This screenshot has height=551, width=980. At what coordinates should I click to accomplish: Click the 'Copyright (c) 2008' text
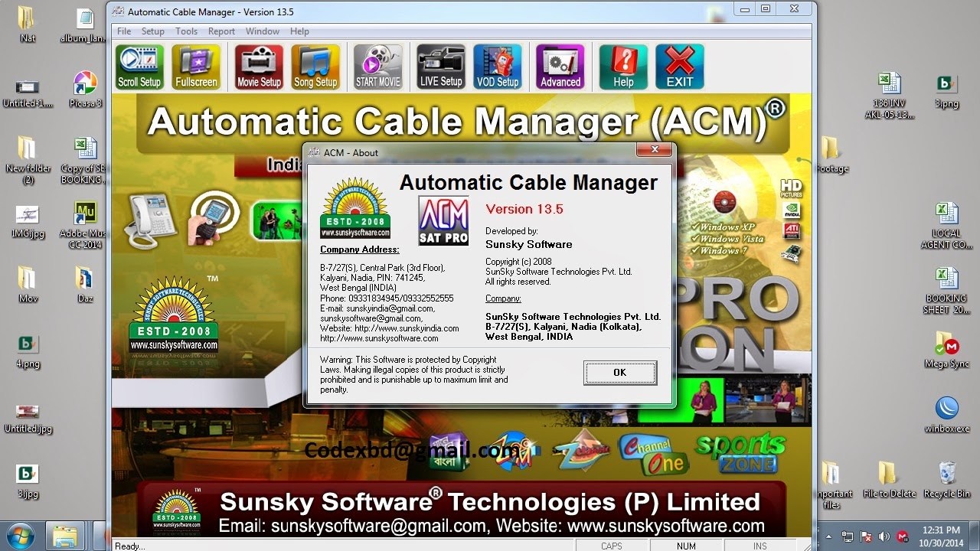click(518, 262)
